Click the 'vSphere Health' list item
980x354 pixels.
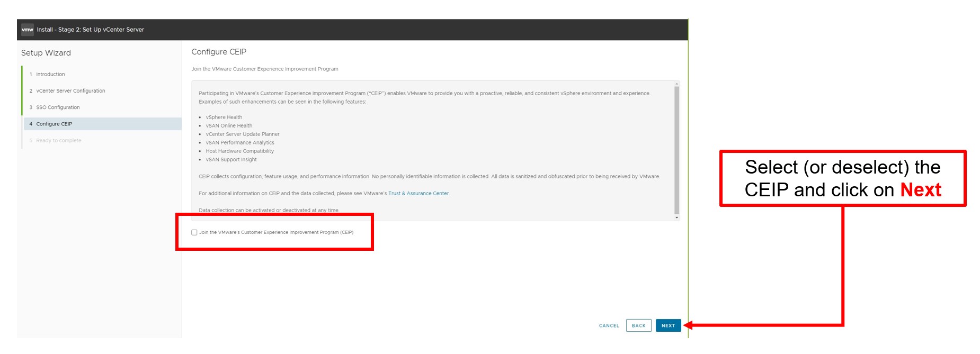[224, 117]
